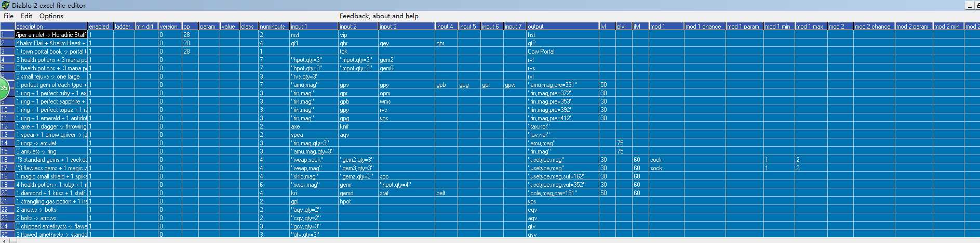
Task: Click the 'wms' input 3 cell
Action: point(406,101)
